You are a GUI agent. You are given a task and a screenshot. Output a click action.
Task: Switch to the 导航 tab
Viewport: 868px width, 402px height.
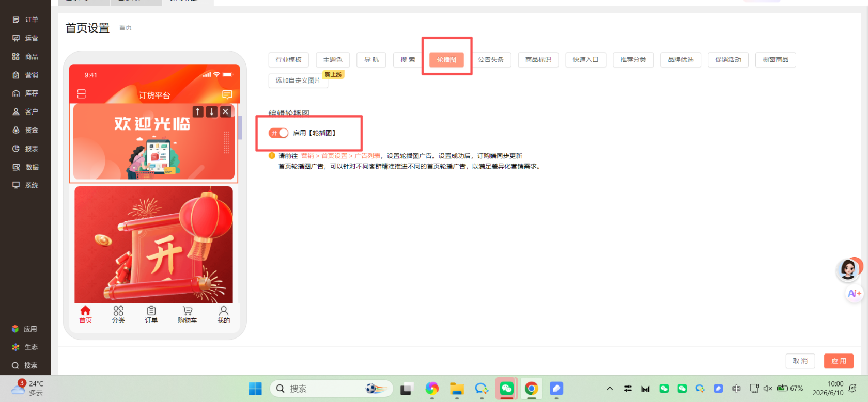tap(371, 60)
